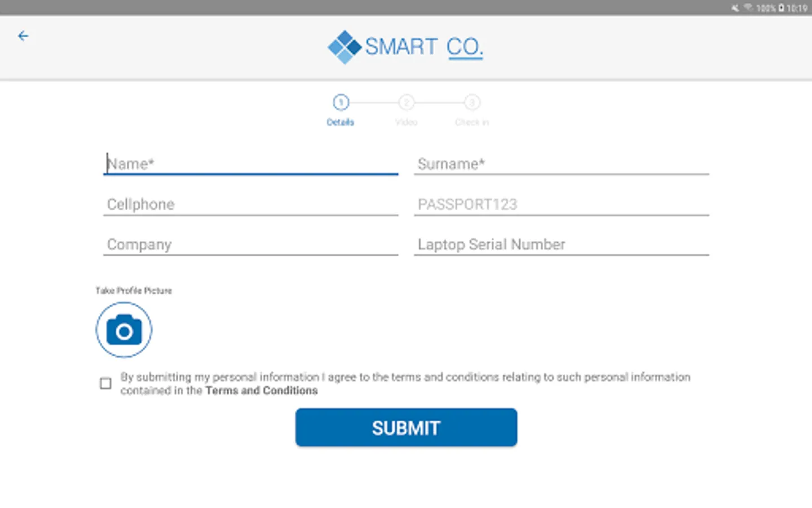Select the Details step label
Image resolution: width=812 pixels, height=508 pixels.
point(341,122)
